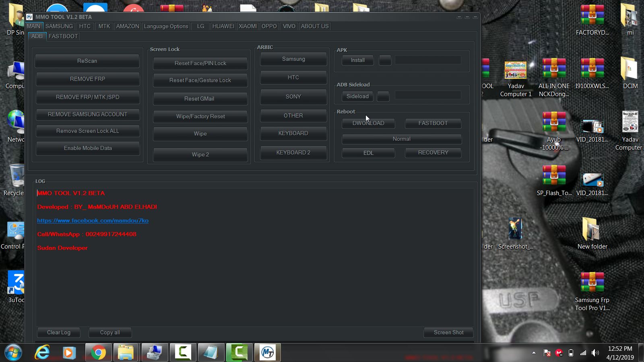
Task: Click the Normal reboot button
Action: tap(402, 139)
